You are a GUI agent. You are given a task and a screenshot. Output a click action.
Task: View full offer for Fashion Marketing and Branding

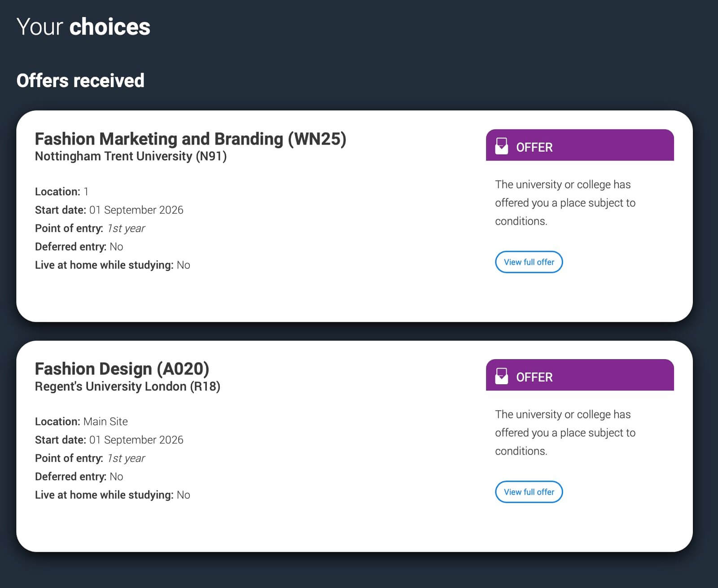click(x=529, y=262)
